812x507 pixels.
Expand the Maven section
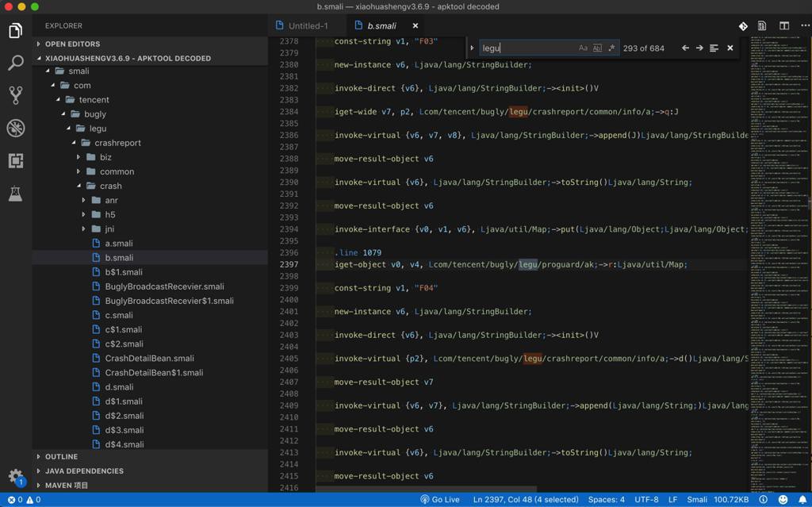point(150,486)
